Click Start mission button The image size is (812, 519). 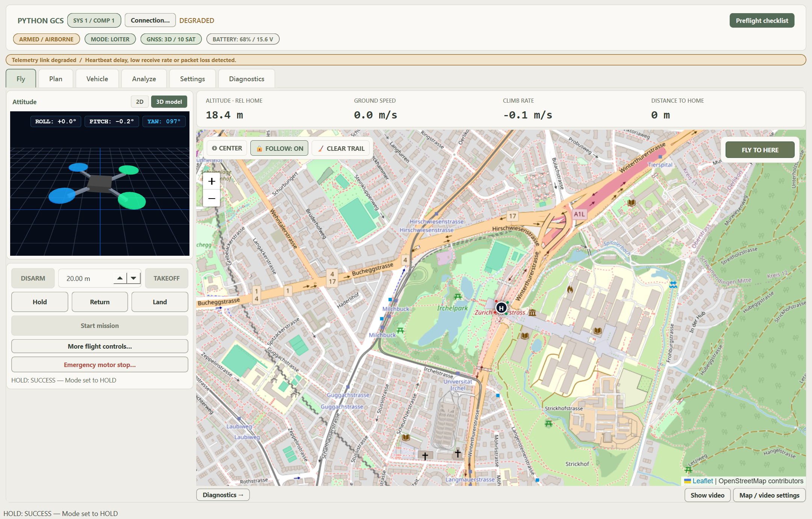(100, 326)
